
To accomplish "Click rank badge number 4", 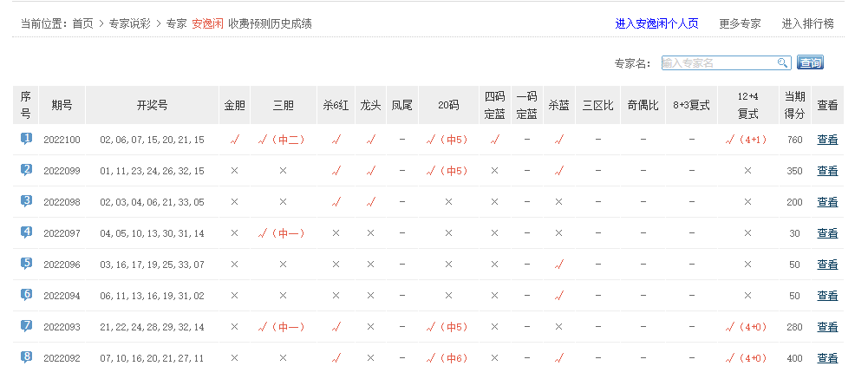I will (x=26, y=232).
